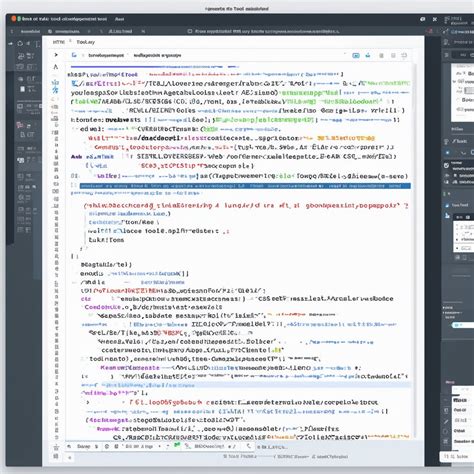Toggle the light blue pill switch in the right panel
Image resolution: width=474 pixels, height=474 pixels.
(x=462, y=325)
